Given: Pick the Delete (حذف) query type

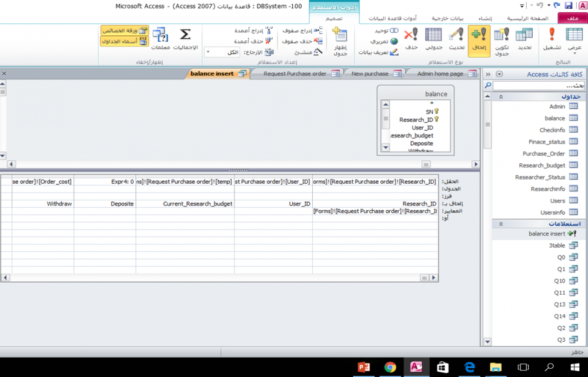Looking at the screenshot, I should click(x=412, y=39).
